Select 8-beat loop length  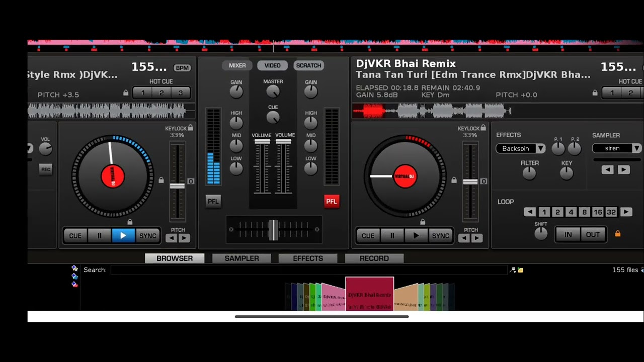(x=584, y=212)
